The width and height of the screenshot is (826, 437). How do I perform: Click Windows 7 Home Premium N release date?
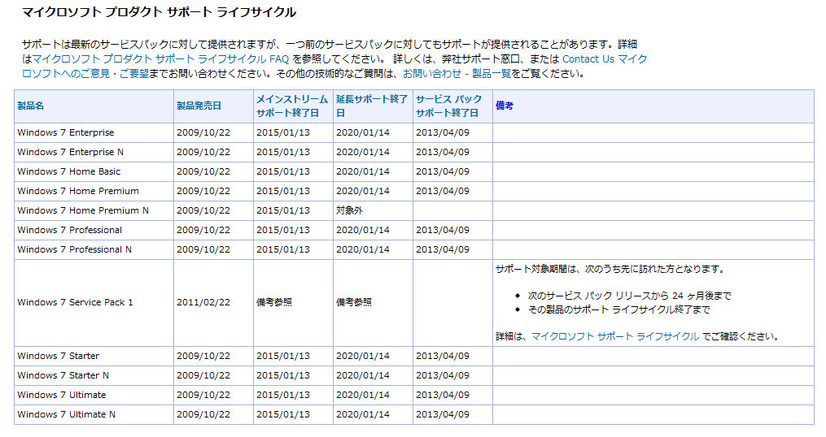[203, 211]
